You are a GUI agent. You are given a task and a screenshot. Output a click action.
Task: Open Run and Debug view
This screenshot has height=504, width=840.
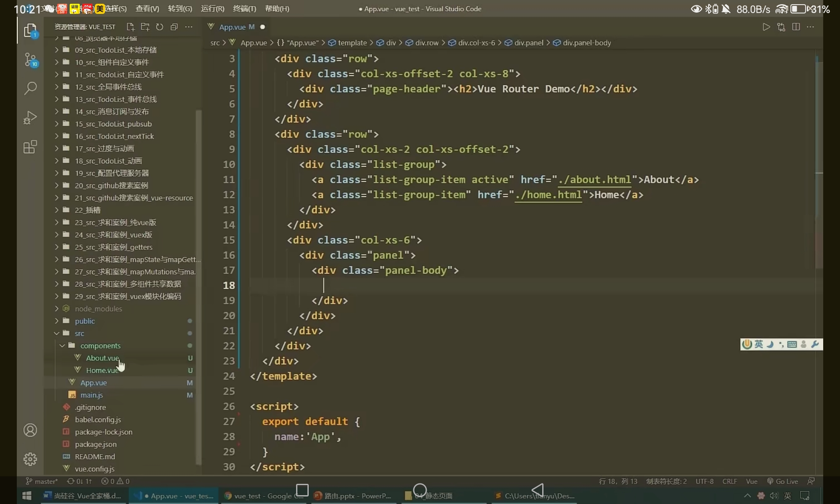pyautogui.click(x=30, y=118)
